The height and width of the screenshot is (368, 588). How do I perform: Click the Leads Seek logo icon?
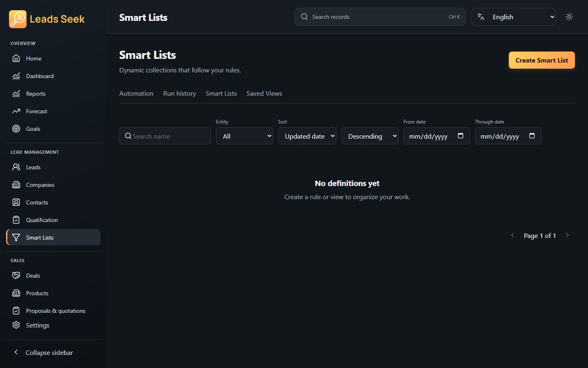[x=18, y=19]
